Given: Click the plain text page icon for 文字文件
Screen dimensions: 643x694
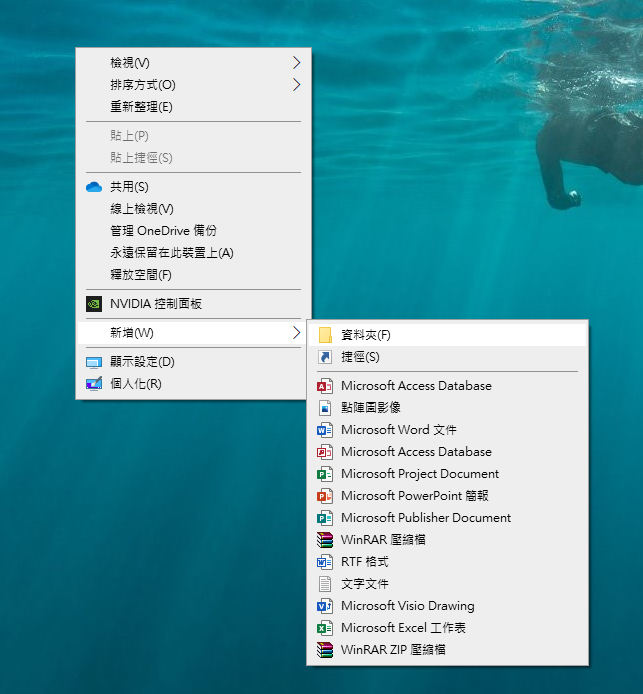Looking at the screenshot, I should (325, 584).
